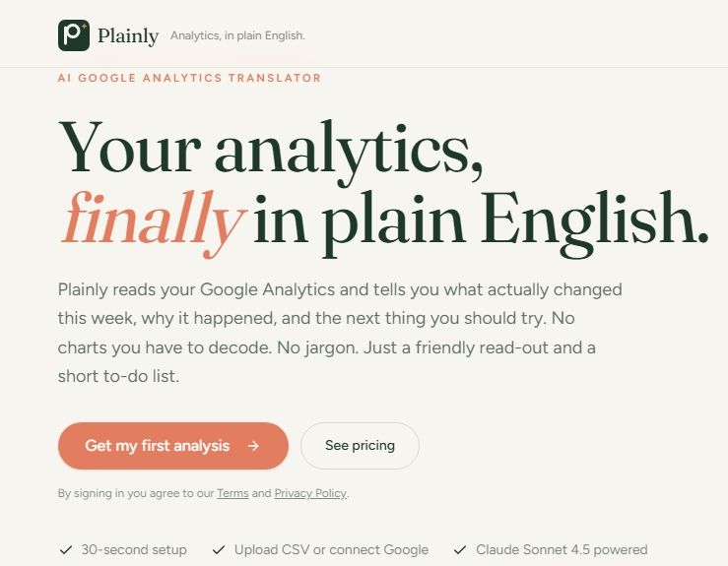Click the 'Your analytics,' headline line
The height and width of the screenshot is (566, 728).
tap(271, 151)
